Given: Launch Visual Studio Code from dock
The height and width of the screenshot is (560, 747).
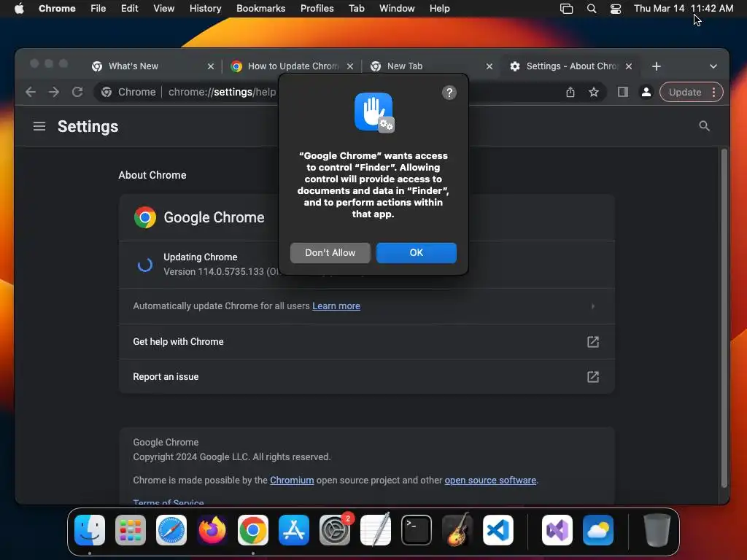Looking at the screenshot, I should (x=498, y=530).
